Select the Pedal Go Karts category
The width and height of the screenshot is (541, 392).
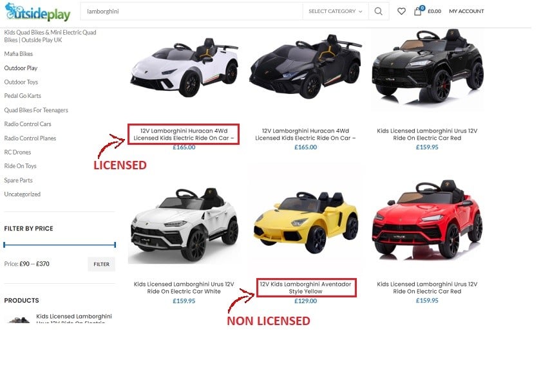tap(23, 96)
